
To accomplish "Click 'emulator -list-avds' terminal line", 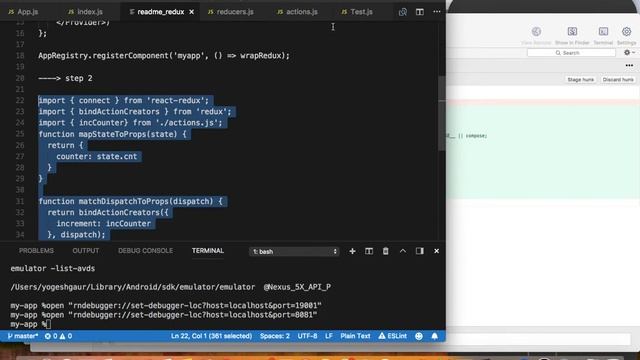I will tap(53, 269).
